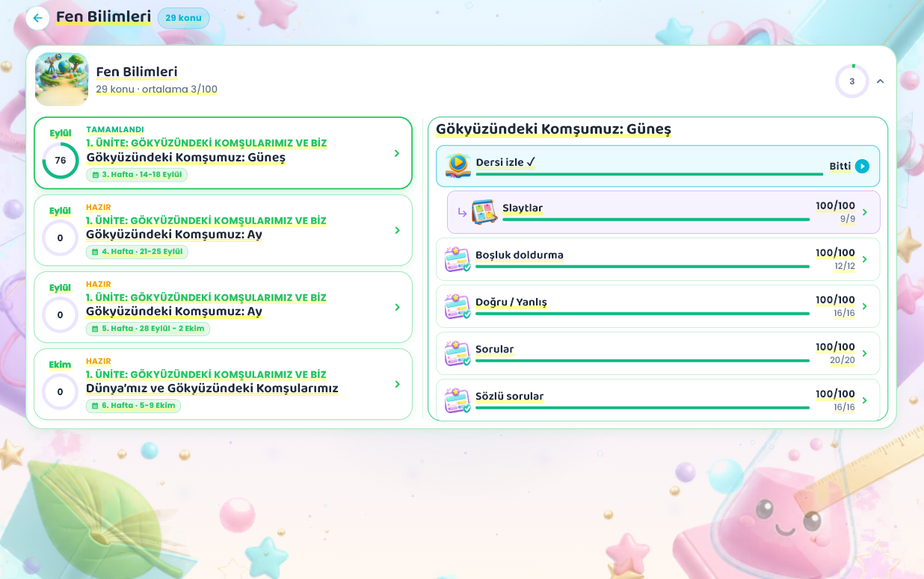Open the Dünya'mız ve Gökyüzündeki Komşularımız card
The height and width of the screenshot is (579, 924).
point(223,384)
